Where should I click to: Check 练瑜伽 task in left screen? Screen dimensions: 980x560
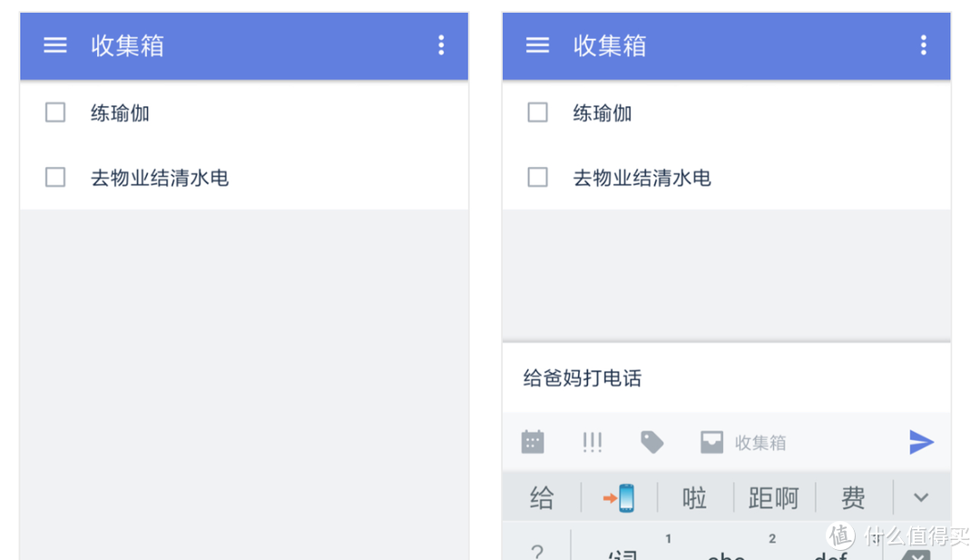55,113
